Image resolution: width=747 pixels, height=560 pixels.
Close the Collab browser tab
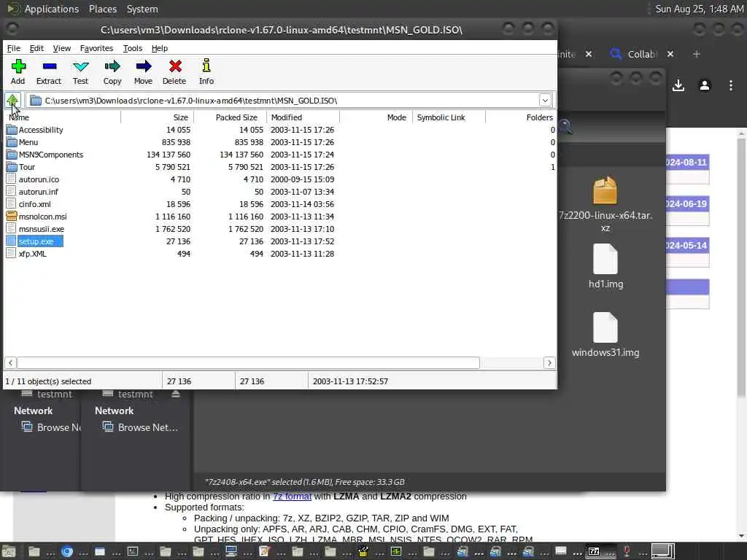tap(670, 54)
